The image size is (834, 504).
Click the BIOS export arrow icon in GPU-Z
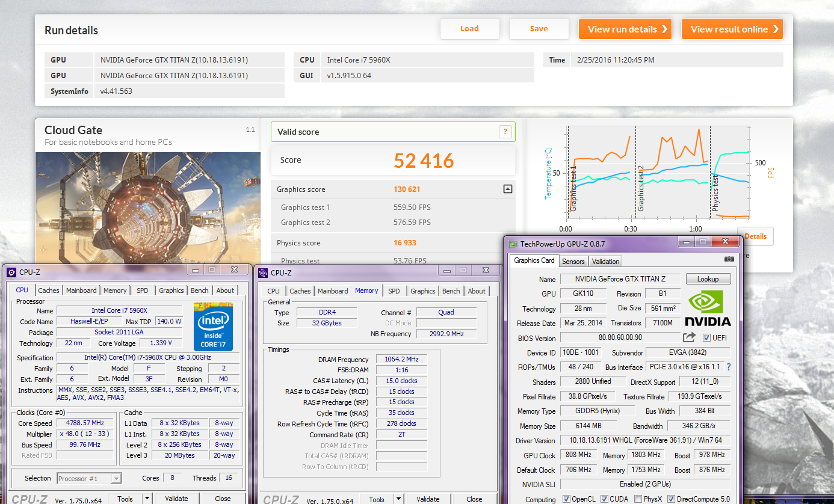pyautogui.click(x=690, y=337)
